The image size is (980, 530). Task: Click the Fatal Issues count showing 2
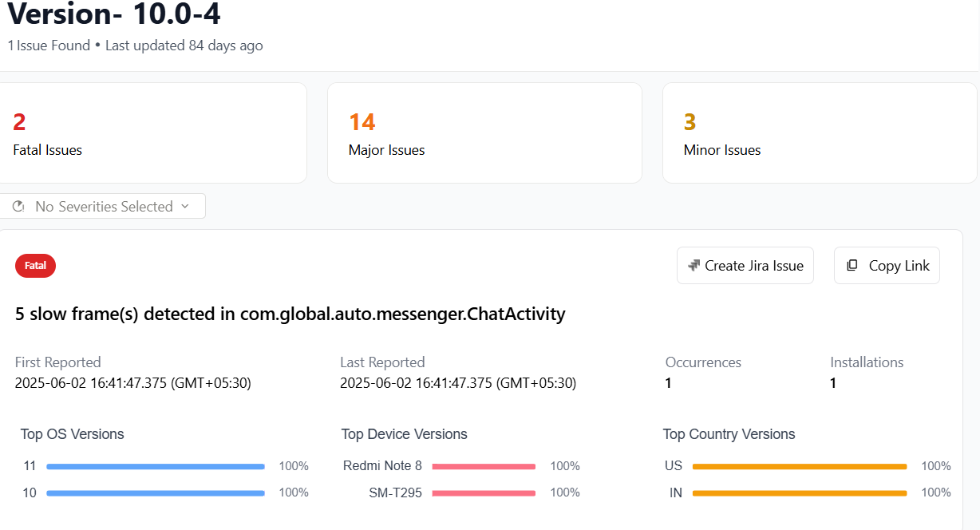[x=18, y=121]
